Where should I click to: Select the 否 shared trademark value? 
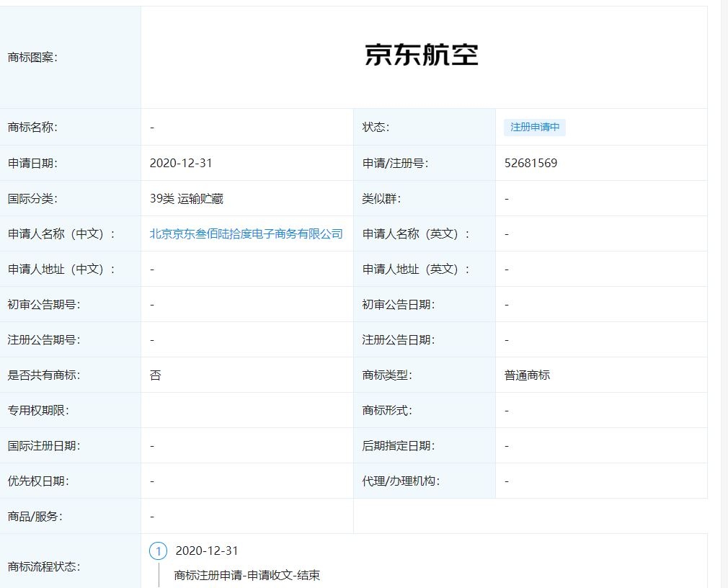click(156, 375)
